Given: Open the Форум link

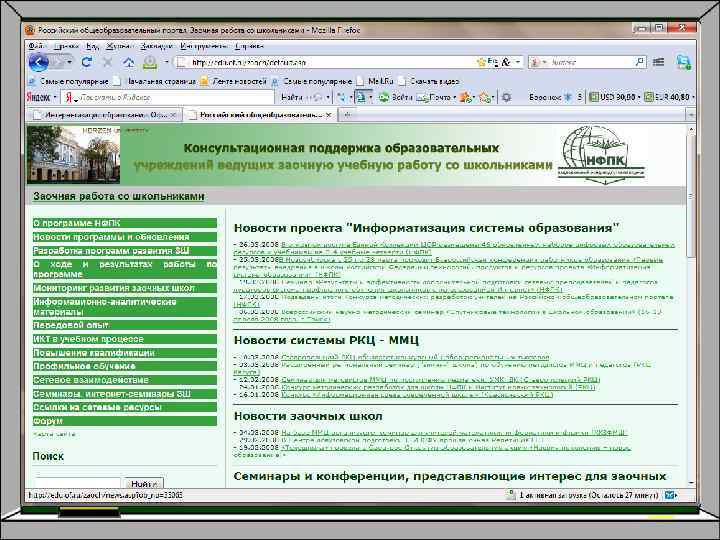Looking at the screenshot, I should pyautogui.click(x=124, y=421).
